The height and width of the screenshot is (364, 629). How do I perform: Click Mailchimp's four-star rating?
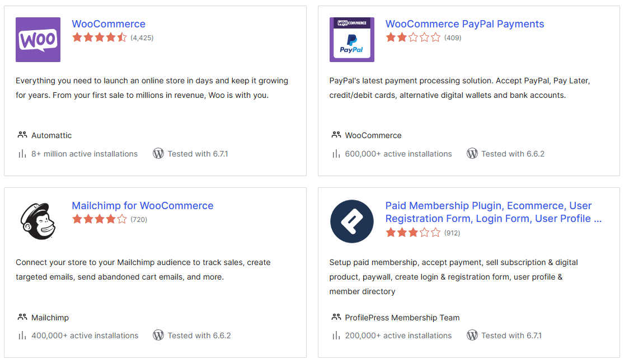[100, 219]
